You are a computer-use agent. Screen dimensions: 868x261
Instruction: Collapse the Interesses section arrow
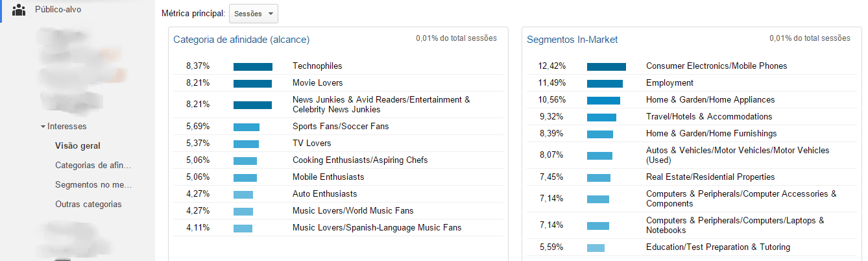[43, 127]
